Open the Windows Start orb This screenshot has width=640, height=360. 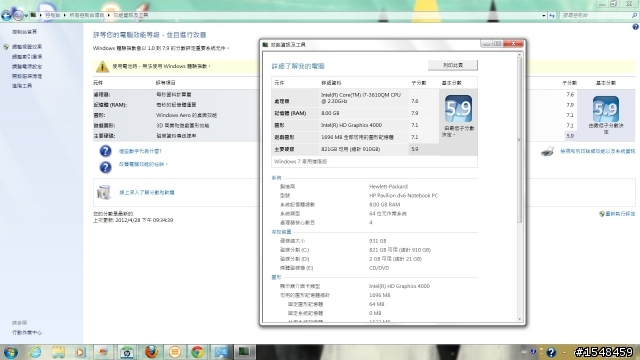click(11, 352)
